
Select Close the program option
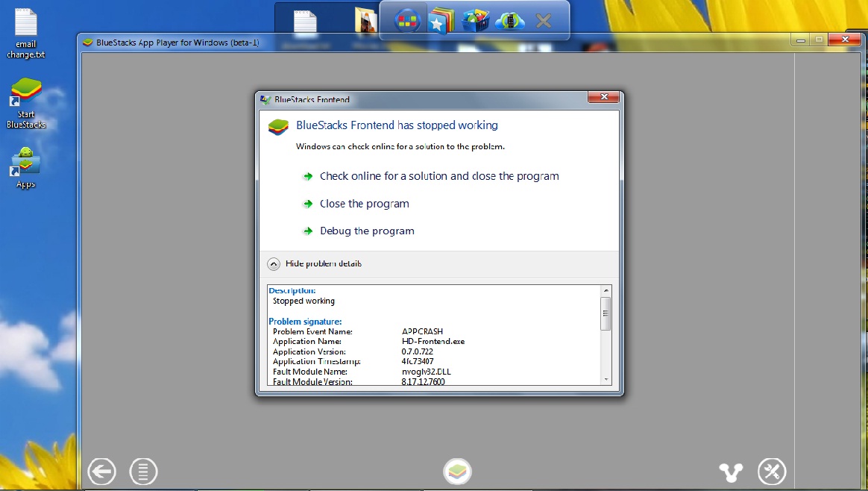(364, 204)
